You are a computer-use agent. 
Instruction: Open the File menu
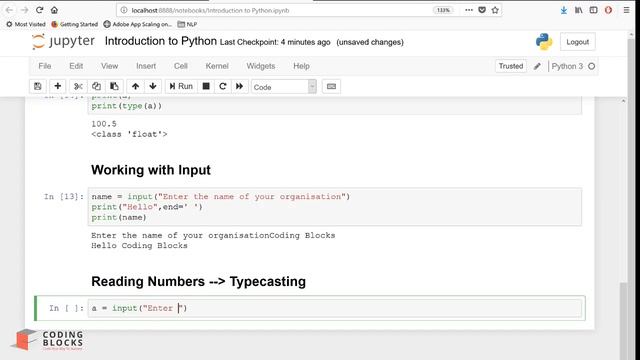[x=44, y=66]
